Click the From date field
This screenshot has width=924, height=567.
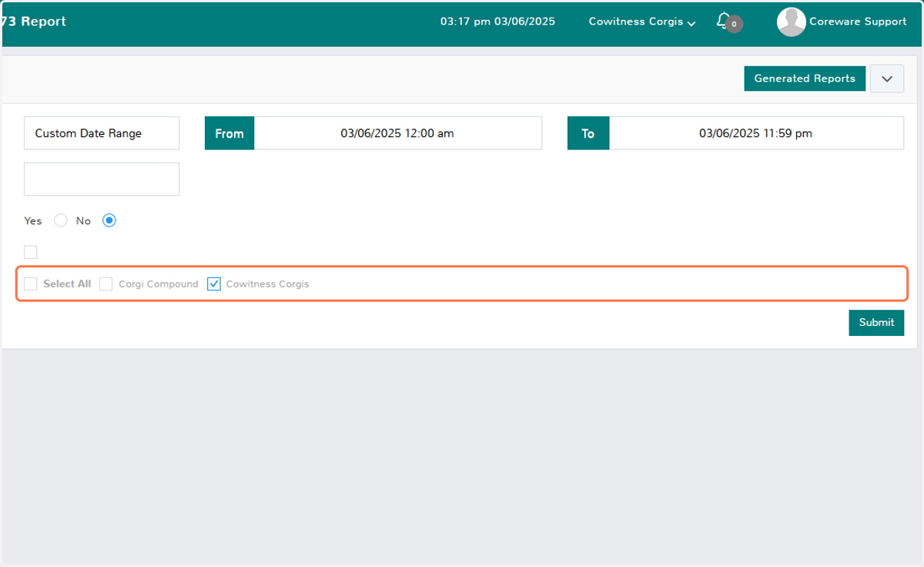click(397, 133)
